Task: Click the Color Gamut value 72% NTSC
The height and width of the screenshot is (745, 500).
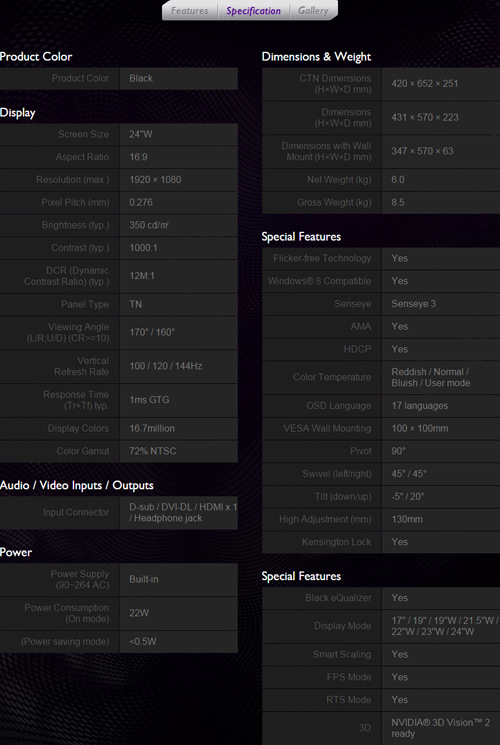Action: pos(153,451)
